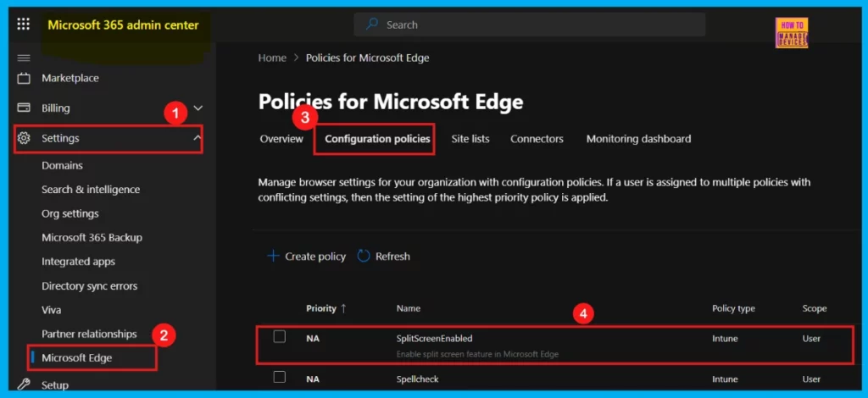Click the NA priority in SplitScreenEnabled row
The height and width of the screenshot is (398, 868).
point(312,339)
